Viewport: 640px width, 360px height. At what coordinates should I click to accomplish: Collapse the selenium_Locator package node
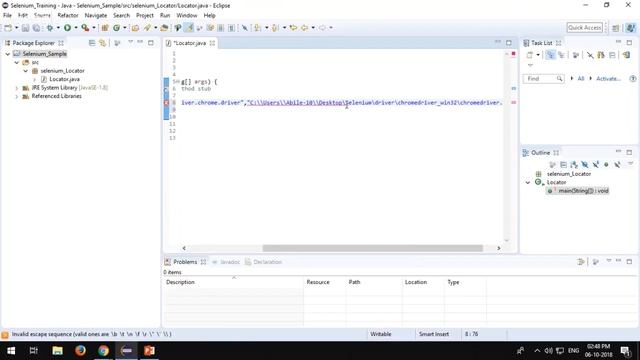(x=26, y=71)
